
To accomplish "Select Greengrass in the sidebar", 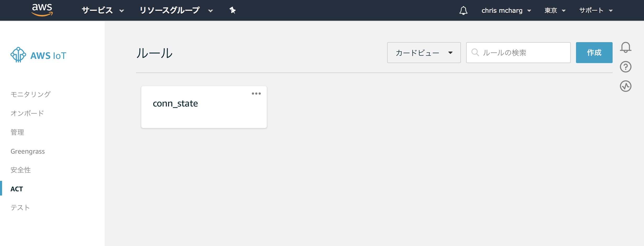I will pyautogui.click(x=28, y=151).
